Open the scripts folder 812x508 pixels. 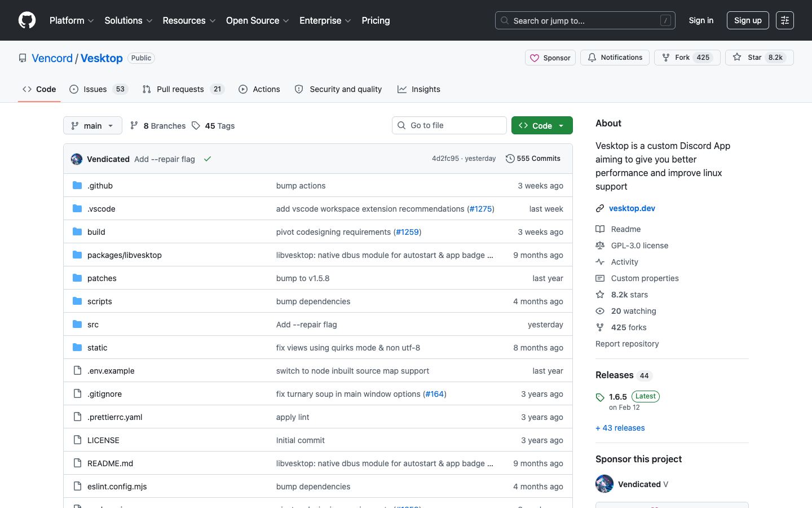click(100, 301)
